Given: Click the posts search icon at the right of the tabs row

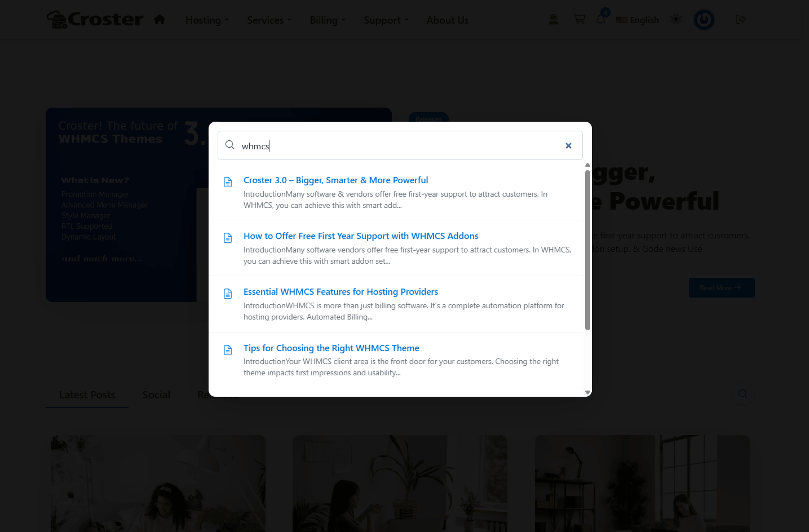Looking at the screenshot, I should coord(743,394).
